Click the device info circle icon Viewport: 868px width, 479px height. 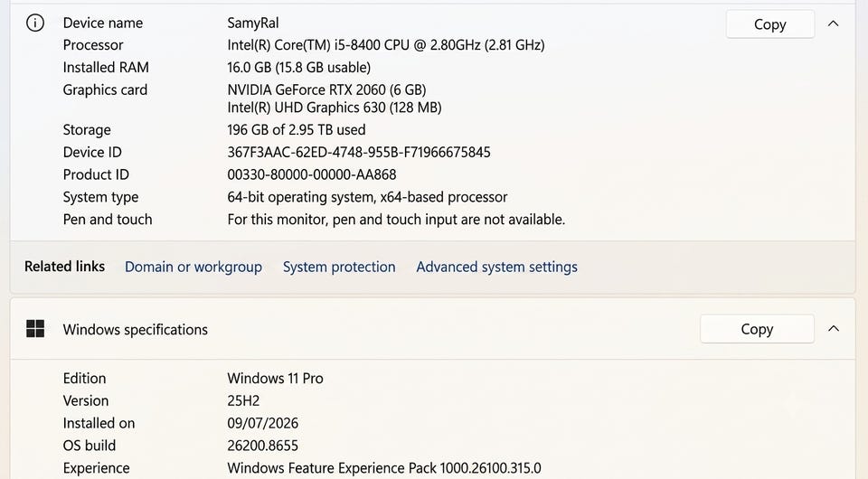click(x=35, y=23)
